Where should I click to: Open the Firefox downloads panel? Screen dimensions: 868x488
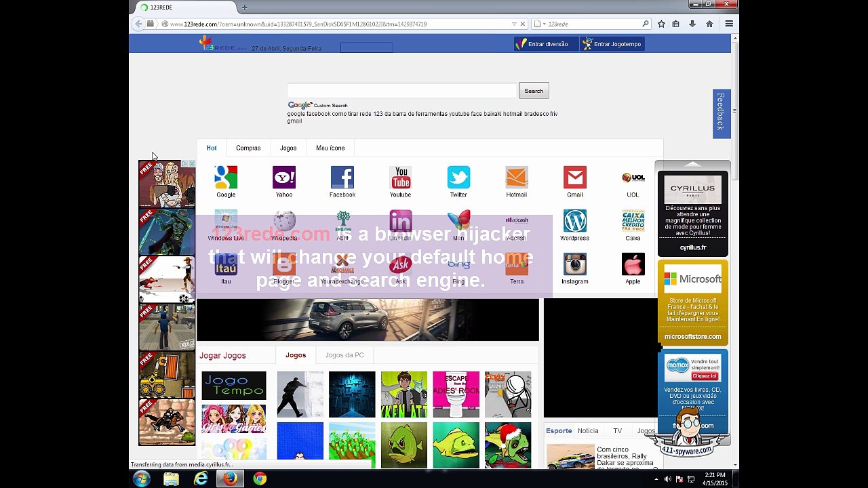tap(692, 24)
